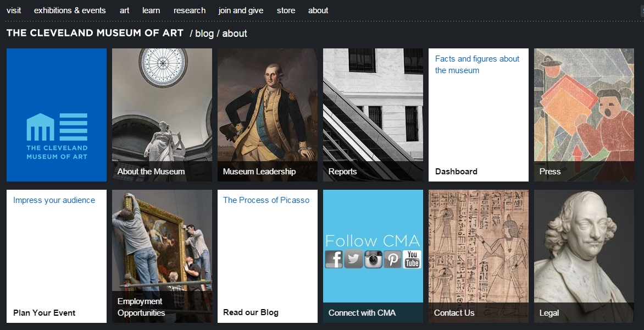Click the Cleveland Museum of Art logo tile
The image size is (644, 330).
click(57, 114)
